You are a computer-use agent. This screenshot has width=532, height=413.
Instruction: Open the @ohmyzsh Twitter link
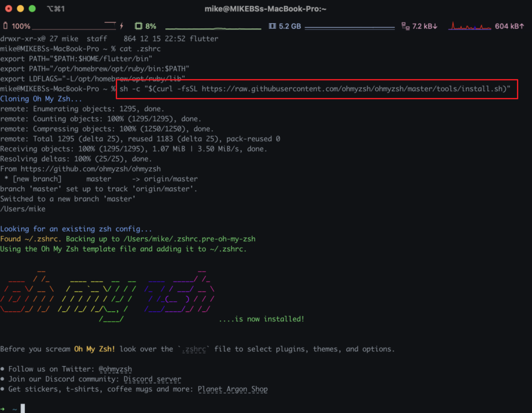tap(115, 369)
